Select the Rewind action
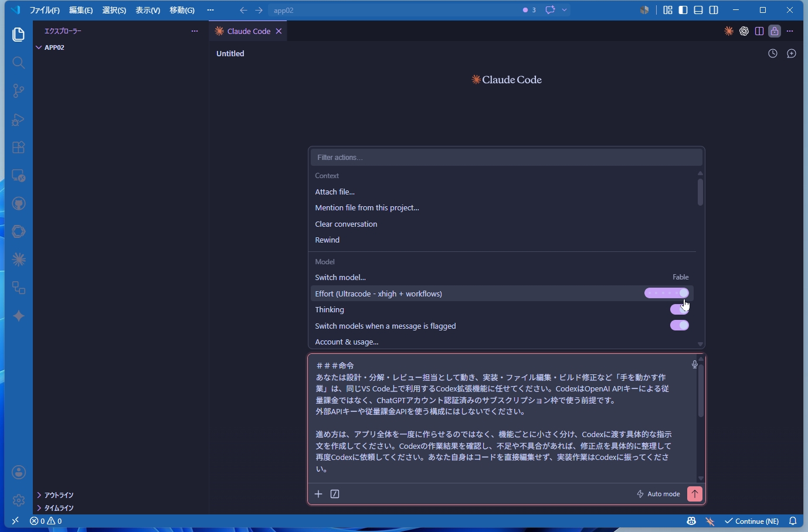 327,240
